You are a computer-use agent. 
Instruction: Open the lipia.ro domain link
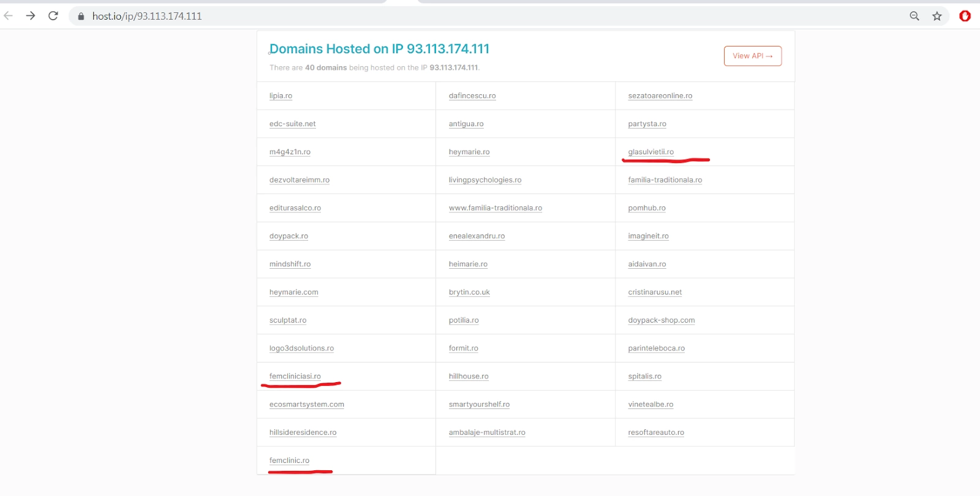click(281, 96)
